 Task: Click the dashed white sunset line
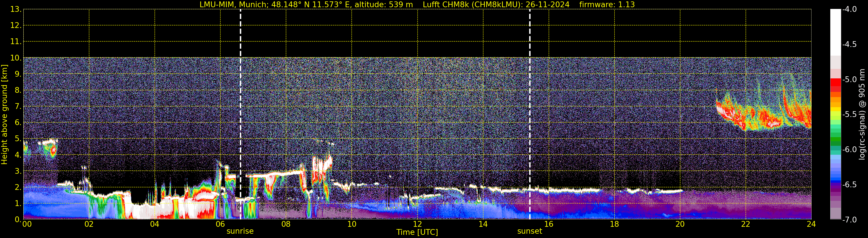[530, 114]
